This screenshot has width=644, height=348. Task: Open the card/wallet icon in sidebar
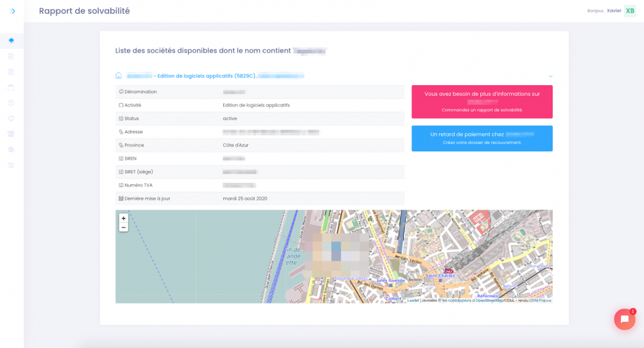(x=11, y=87)
